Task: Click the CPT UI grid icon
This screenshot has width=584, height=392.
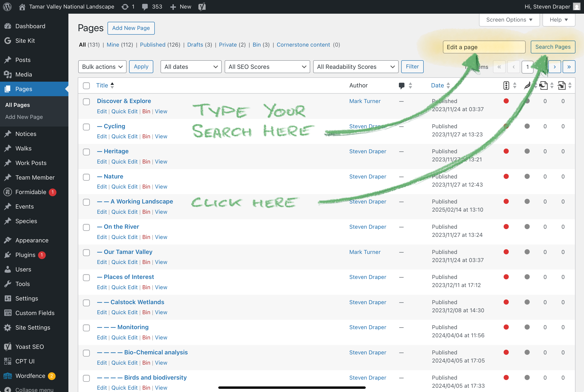Action: 8,361
